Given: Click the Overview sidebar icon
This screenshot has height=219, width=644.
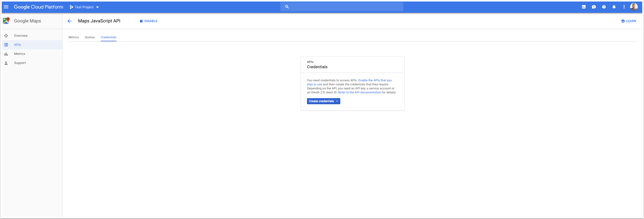Looking at the screenshot, I should coord(6,36).
